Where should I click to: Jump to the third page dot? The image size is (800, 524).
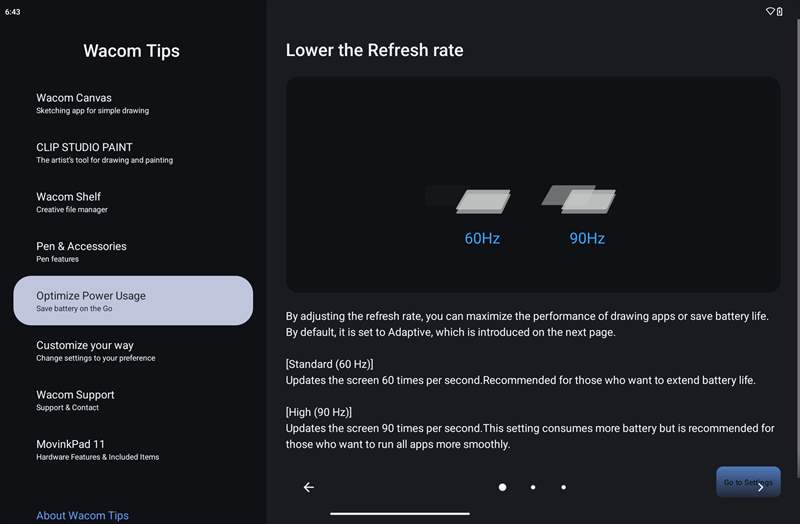click(x=563, y=487)
